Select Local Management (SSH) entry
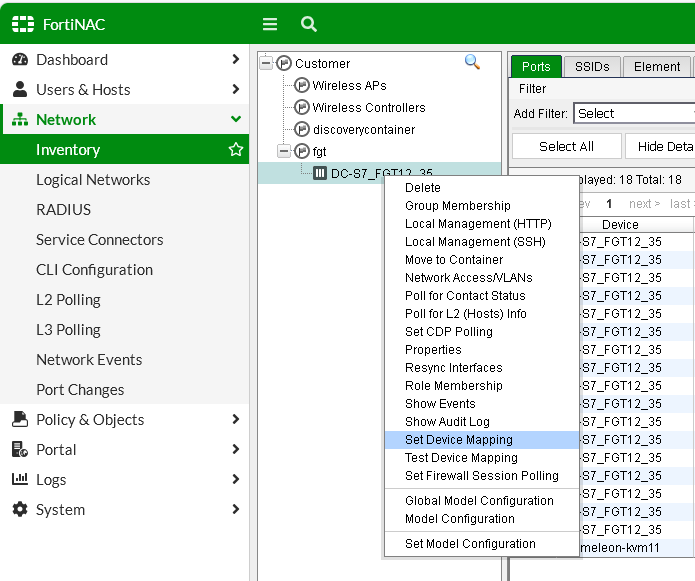Viewport: 695px width, 581px height. pyautogui.click(x=482, y=242)
